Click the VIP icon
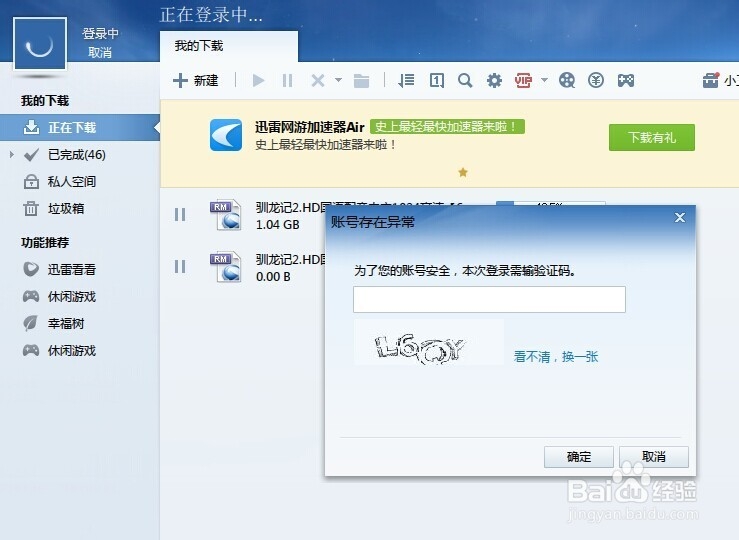 [x=523, y=81]
